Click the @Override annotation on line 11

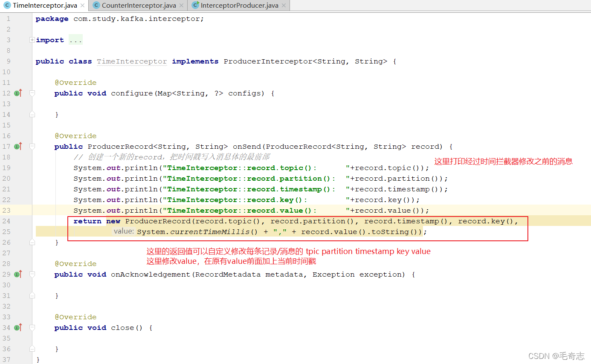tap(75, 83)
